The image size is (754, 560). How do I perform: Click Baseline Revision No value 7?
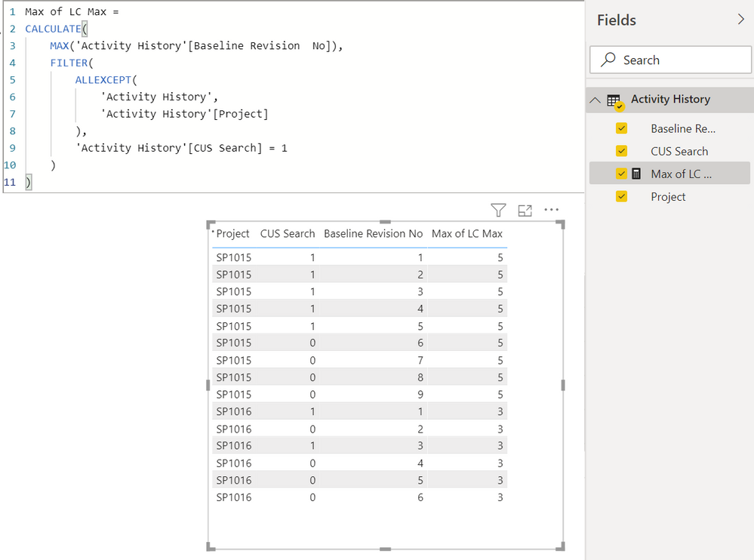click(x=420, y=360)
